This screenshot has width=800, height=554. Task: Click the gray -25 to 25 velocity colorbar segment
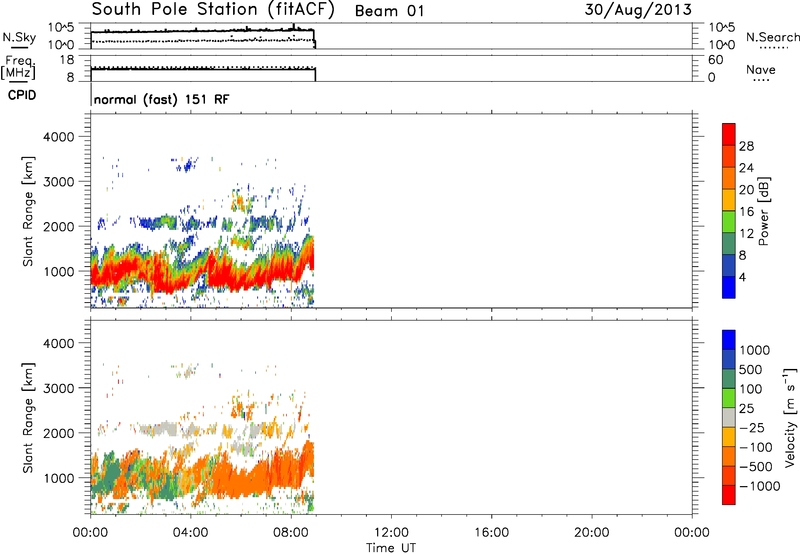(729, 418)
